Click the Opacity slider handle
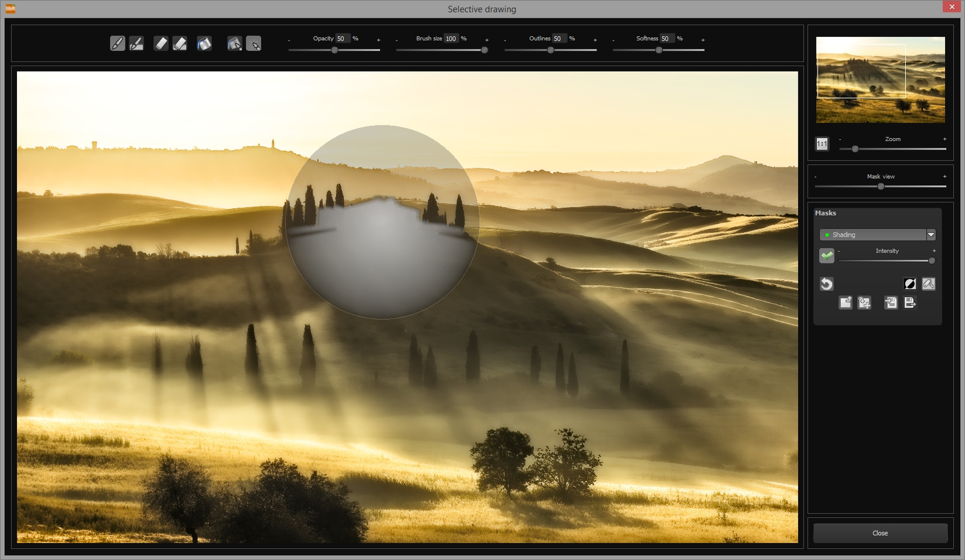The height and width of the screenshot is (560, 965). [x=335, y=50]
